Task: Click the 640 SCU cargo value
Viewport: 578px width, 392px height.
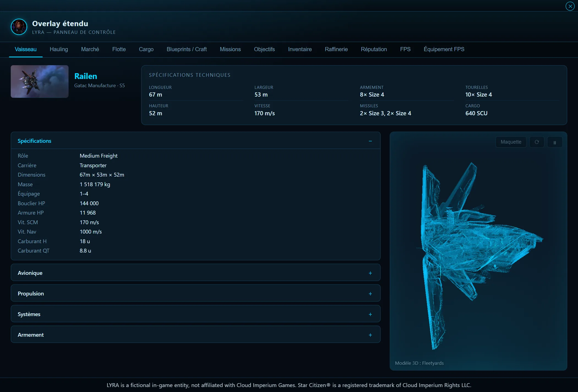Action: (x=476, y=113)
